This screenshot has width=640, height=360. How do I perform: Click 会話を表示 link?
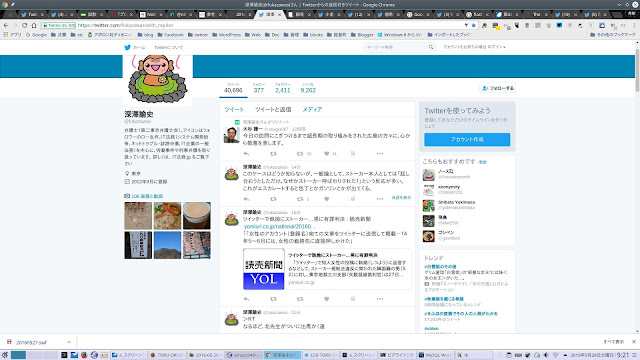click(401, 198)
